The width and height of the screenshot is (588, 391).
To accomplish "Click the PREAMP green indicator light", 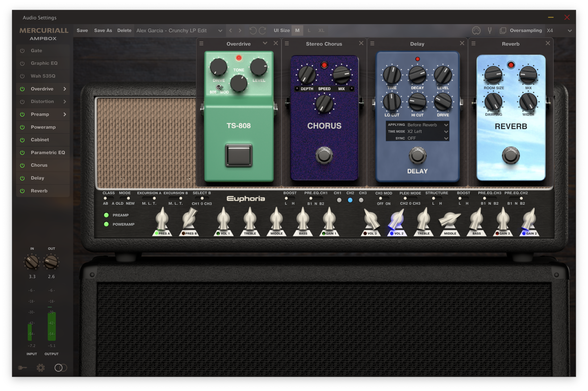I will coord(106,215).
